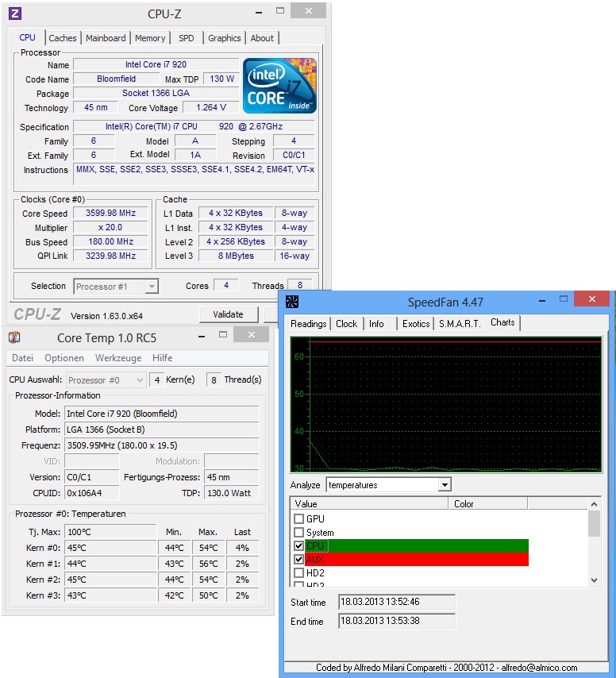Open the Werkzeuge menu in Core Temp
This screenshot has height=678, width=616.
coord(118,358)
